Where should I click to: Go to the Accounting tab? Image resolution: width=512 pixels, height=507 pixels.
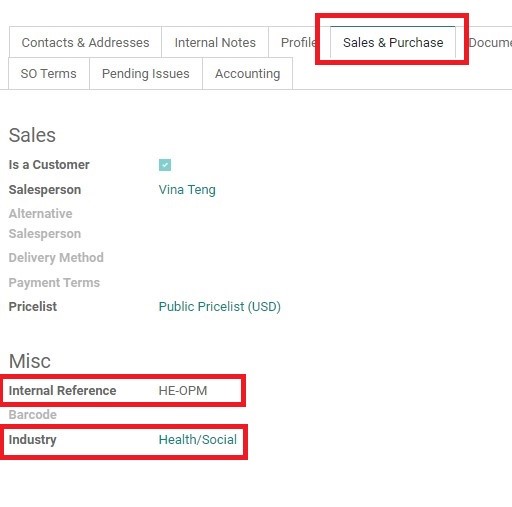pyautogui.click(x=248, y=73)
